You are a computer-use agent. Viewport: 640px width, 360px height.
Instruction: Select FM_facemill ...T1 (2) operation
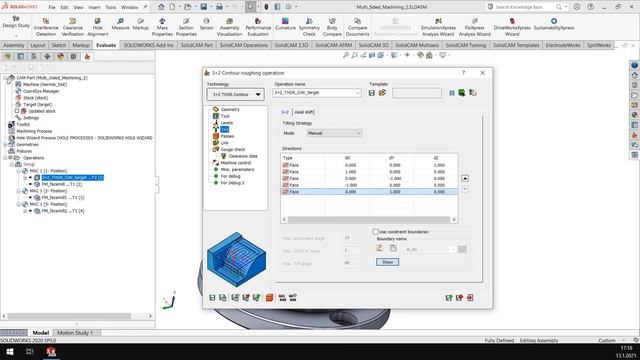coord(62,184)
